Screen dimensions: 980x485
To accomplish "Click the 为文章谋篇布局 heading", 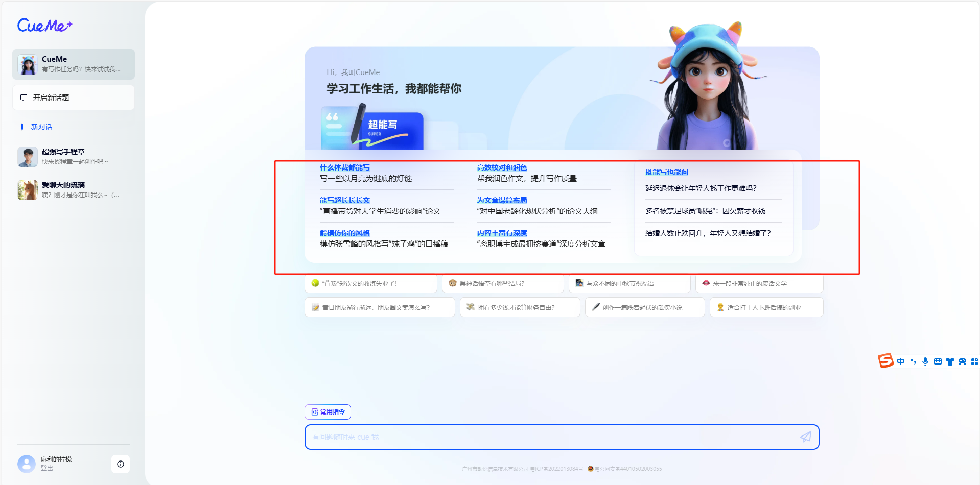I will 502,200.
